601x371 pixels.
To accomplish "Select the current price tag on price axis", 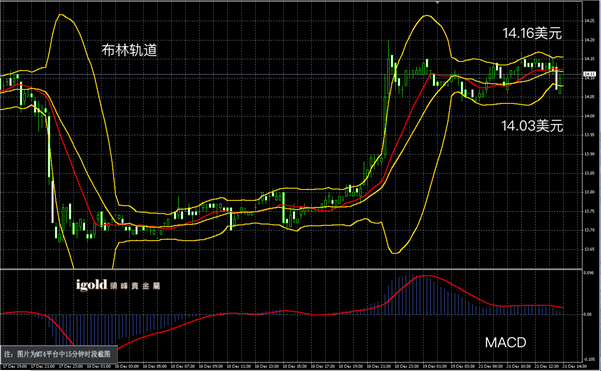I will click(x=590, y=74).
